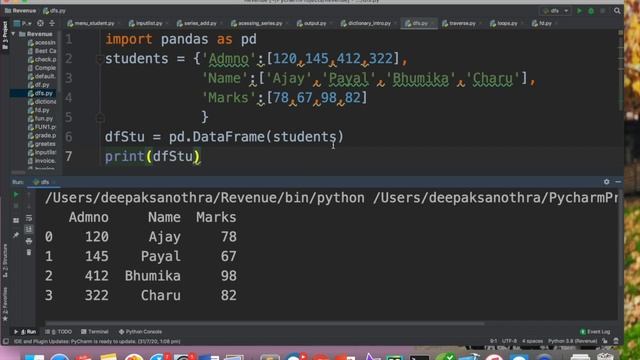640x360 pixels.
Task: Click locate-in-project target icon
Action: 40,23
